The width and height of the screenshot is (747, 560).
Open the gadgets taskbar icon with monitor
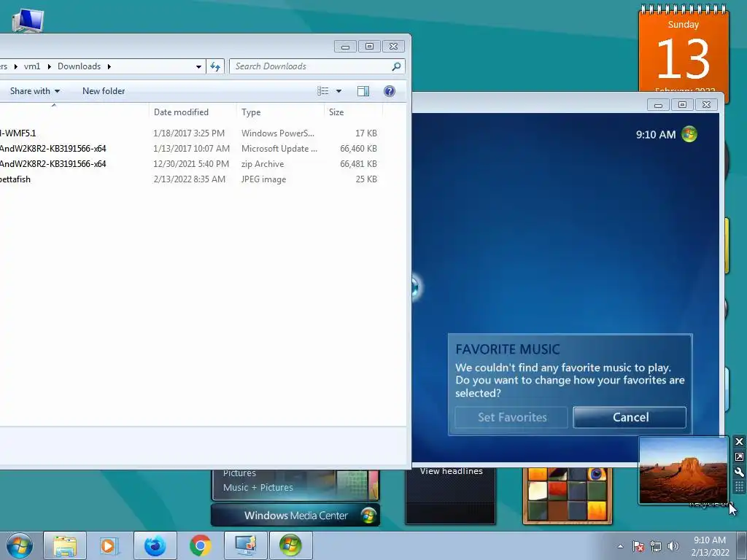coord(245,545)
